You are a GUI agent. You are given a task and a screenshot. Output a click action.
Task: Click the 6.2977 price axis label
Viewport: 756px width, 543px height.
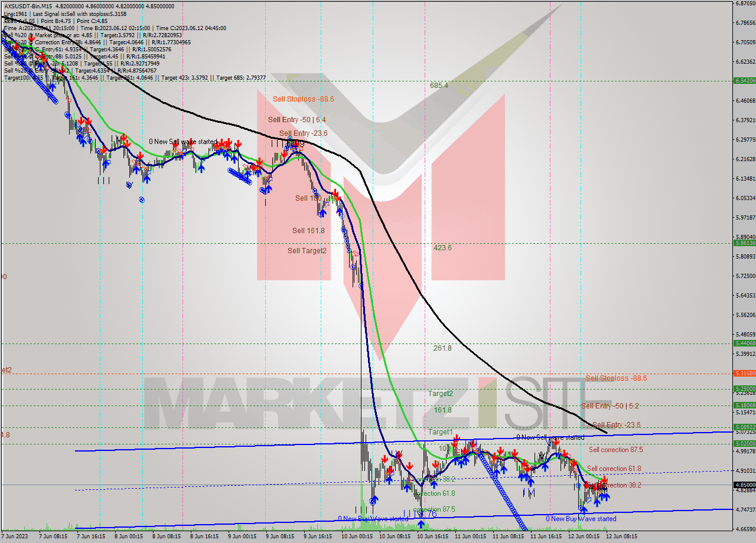(745, 140)
